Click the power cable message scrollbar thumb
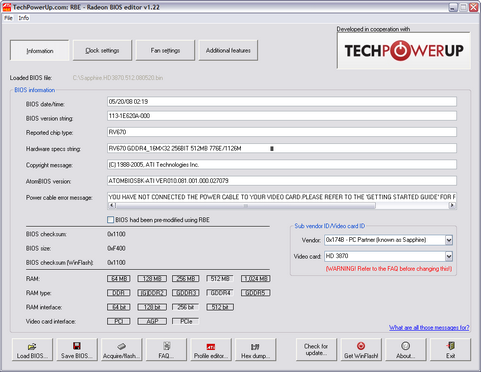This screenshot has height=372, width=481. pyautogui.click(x=245, y=206)
